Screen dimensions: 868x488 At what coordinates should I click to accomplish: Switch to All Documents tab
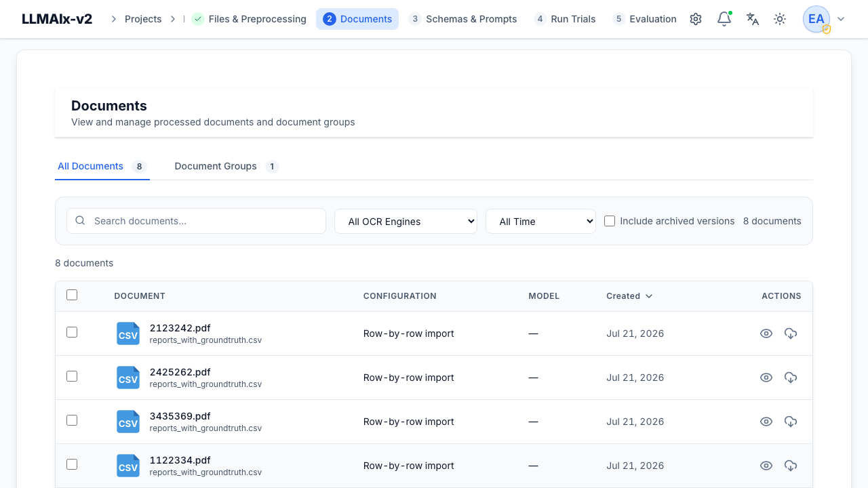coord(102,166)
